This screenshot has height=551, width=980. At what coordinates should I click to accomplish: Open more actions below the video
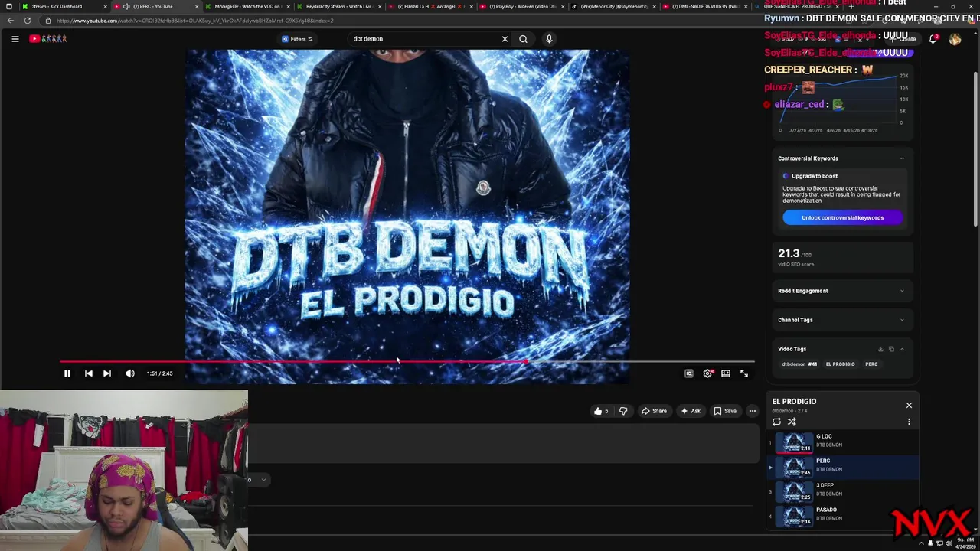753,411
